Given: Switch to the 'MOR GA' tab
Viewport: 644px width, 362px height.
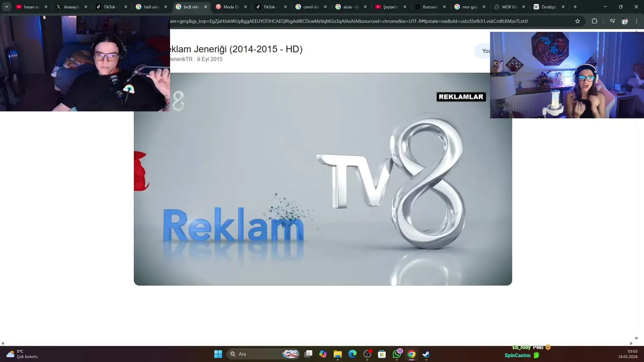Looking at the screenshot, I should pos(509,7).
